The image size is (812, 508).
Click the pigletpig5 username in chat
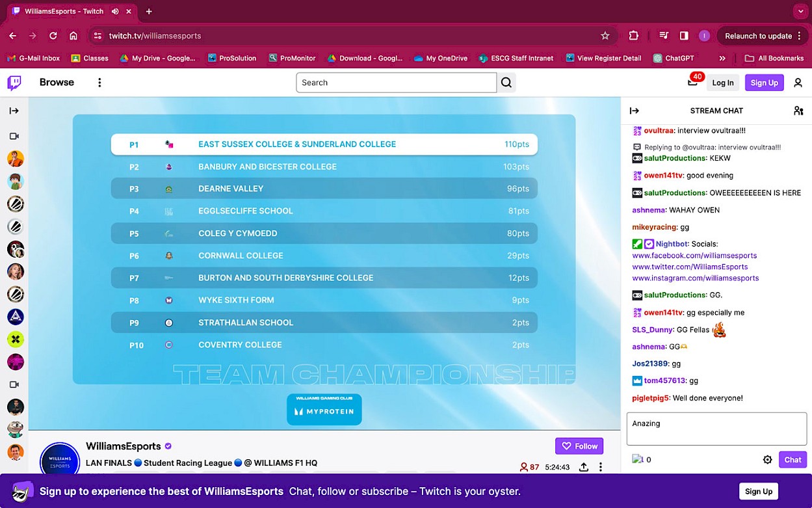650,397
